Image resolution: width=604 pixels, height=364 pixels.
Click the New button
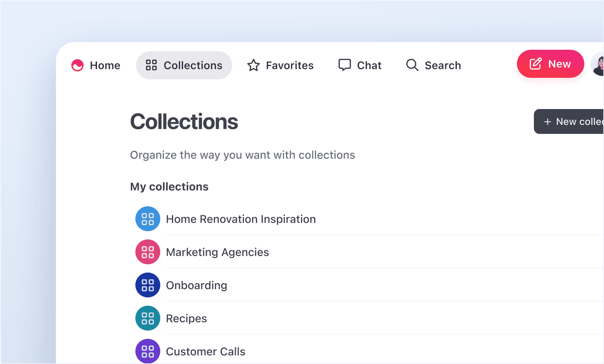[550, 64]
